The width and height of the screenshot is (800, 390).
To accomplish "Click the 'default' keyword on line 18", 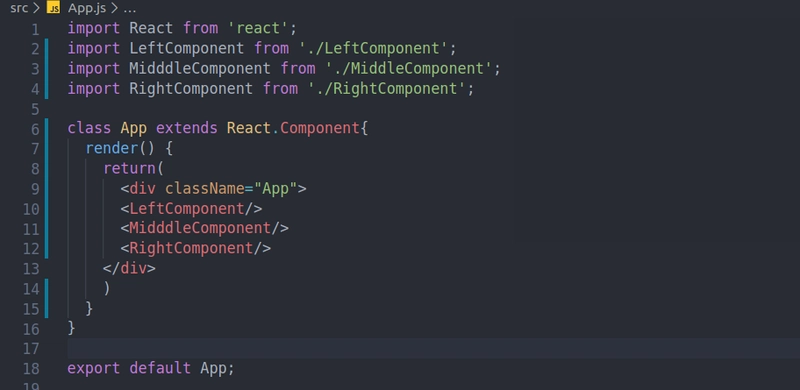I will (160, 368).
